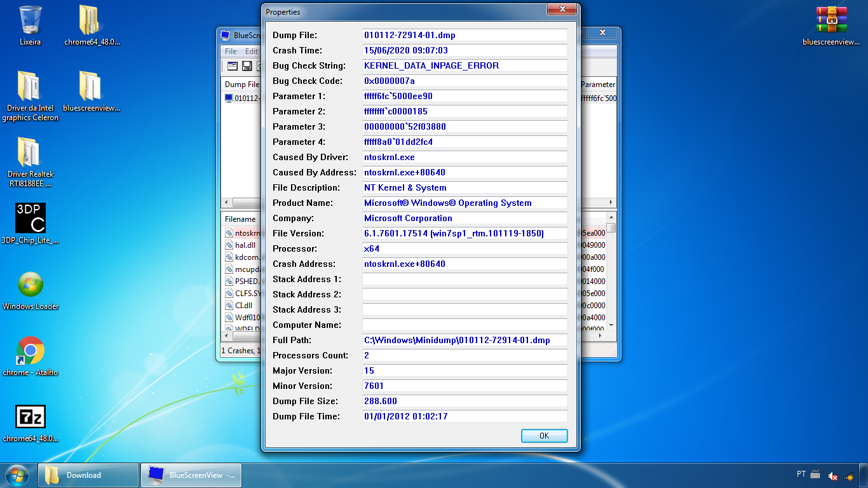
Task: Click the Dump File Size 288.600 field
Action: [x=465, y=401]
